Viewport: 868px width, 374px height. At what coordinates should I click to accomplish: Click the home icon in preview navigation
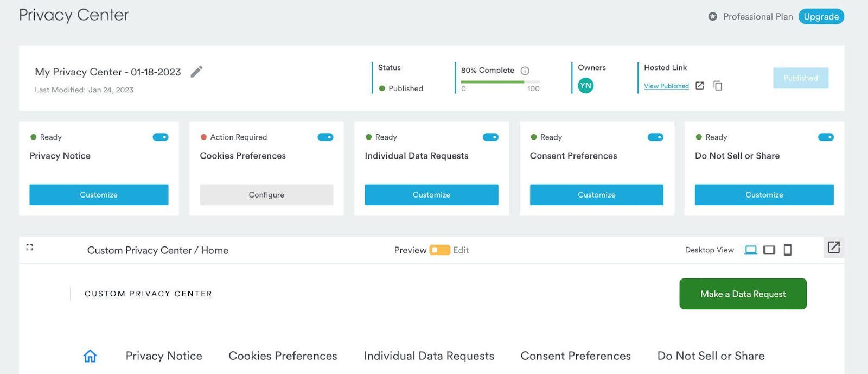[x=90, y=356]
